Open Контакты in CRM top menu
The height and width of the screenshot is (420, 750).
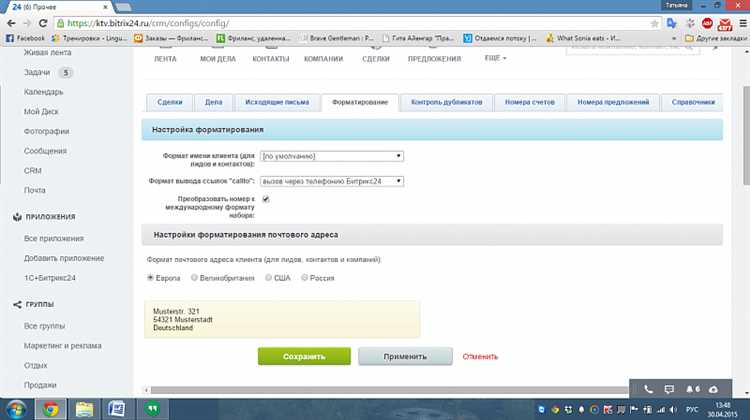[x=271, y=59]
